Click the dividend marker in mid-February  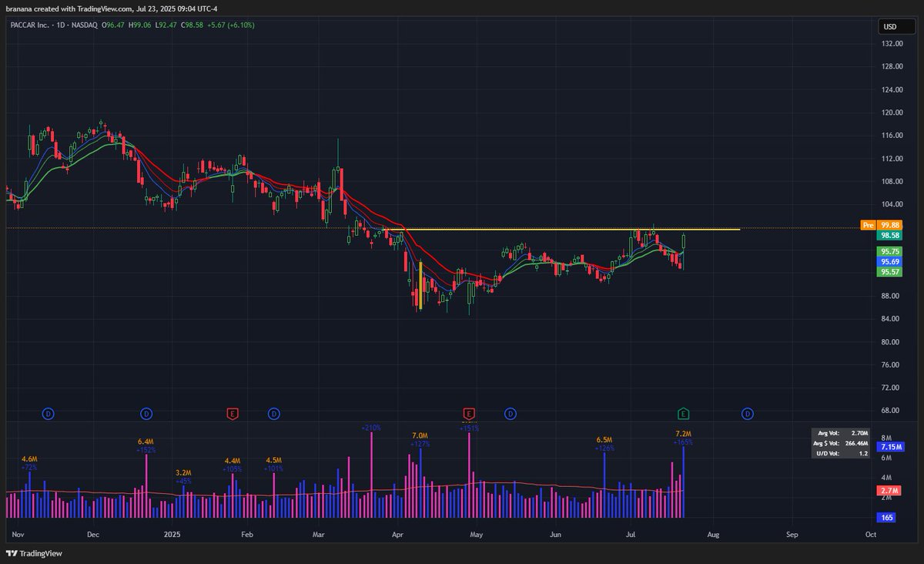[x=273, y=414]
